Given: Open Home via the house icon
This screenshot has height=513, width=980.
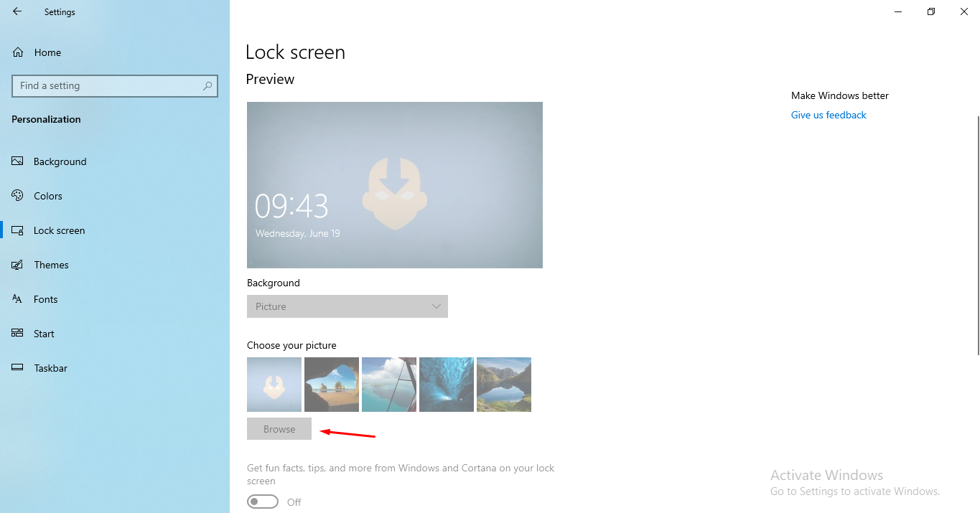Looking at the screenshot, I should [18, 52].
